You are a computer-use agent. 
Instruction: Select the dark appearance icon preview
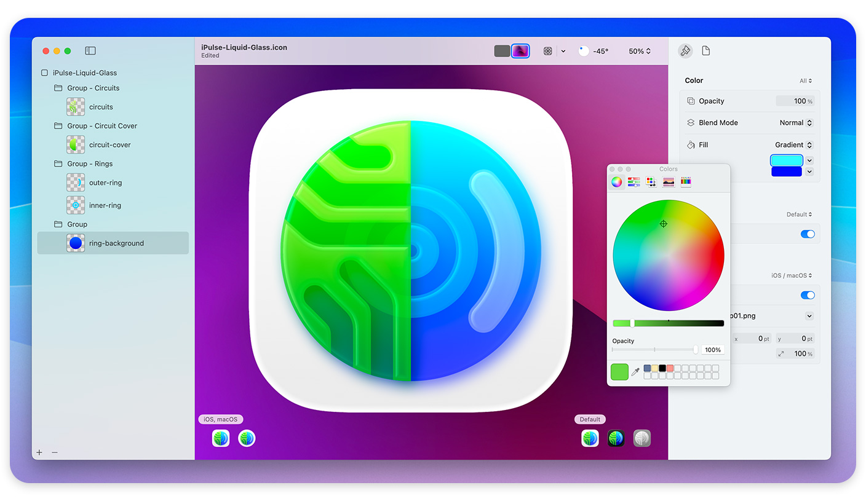[x=616, y=438]
